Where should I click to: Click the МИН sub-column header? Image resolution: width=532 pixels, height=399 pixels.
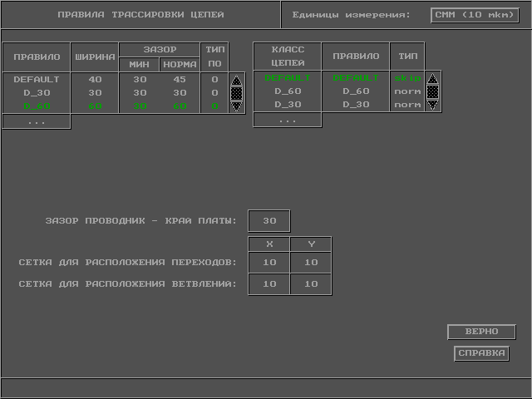139,65
